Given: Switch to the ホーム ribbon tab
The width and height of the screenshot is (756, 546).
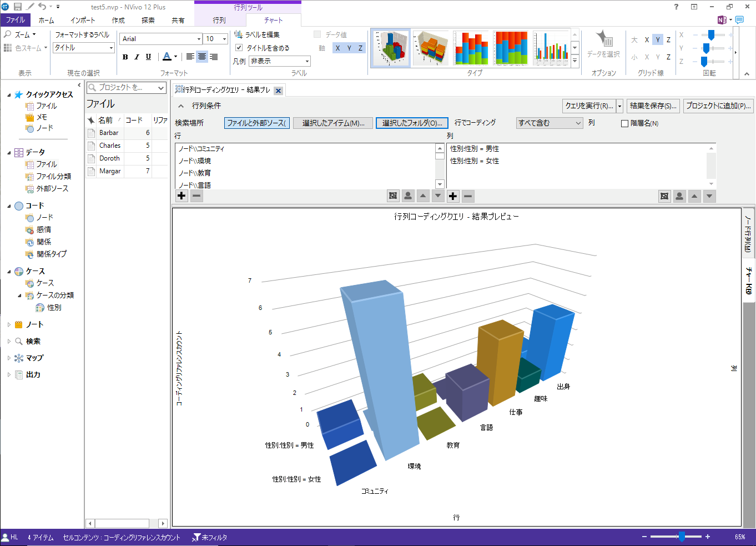Looking at the screenshot, I should tap(47, 20).
